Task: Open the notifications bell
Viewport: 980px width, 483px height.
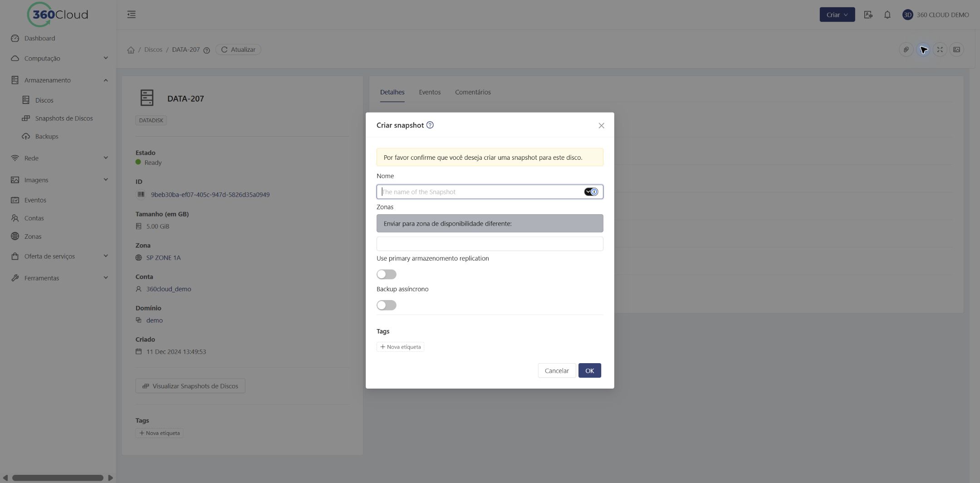Action: [887, 15]
